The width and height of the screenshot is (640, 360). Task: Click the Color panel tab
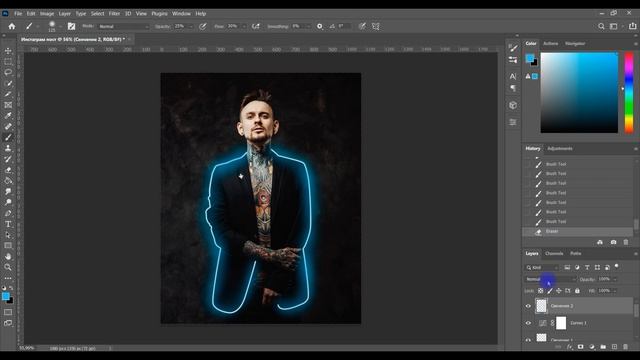[x=531, y=43]
